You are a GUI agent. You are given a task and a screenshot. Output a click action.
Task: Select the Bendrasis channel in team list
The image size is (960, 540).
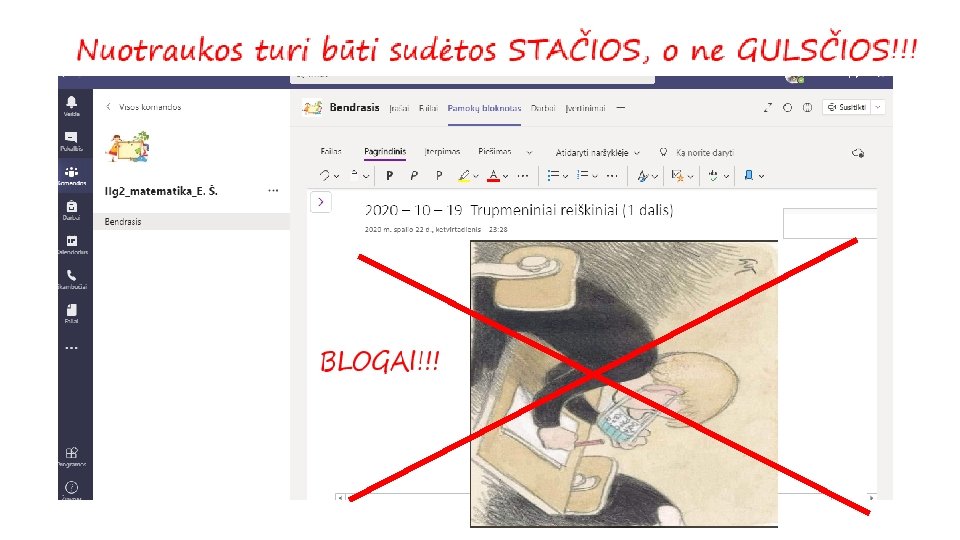(191, 222)
